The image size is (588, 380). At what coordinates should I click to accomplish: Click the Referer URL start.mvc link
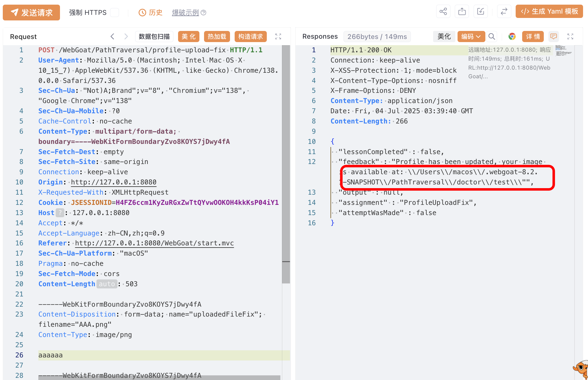pos(154,243)
